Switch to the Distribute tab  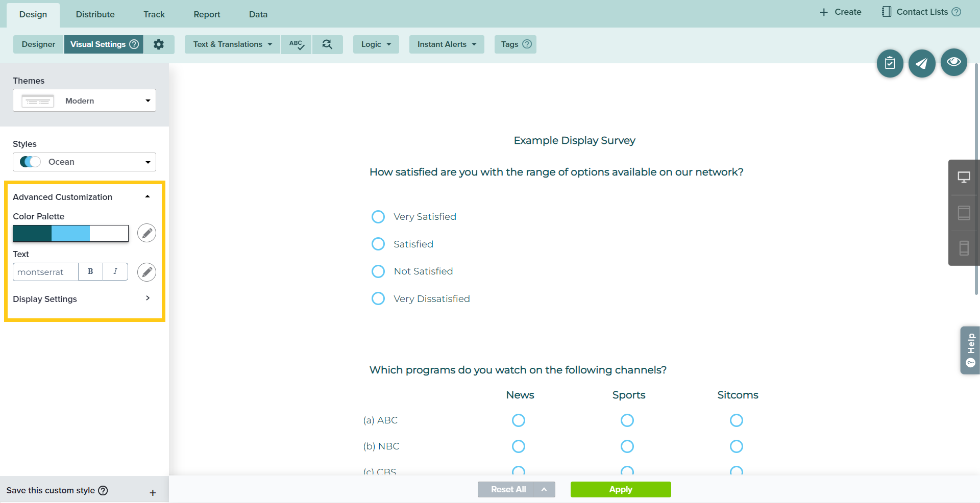coord(95,14)
